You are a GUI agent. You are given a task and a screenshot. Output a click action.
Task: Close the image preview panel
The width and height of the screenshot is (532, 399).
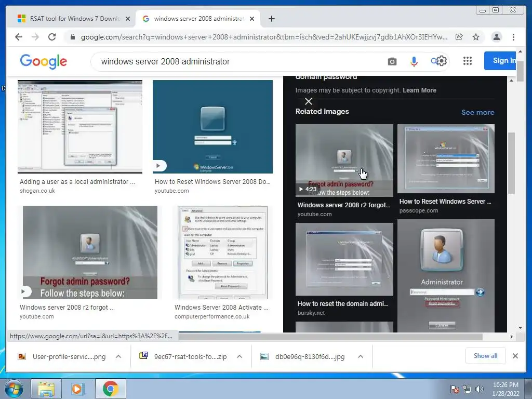309,101
